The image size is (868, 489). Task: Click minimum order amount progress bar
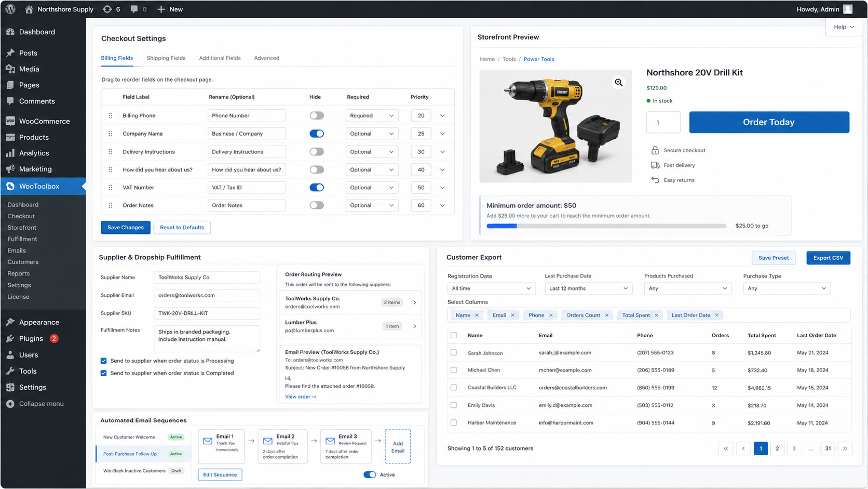tap(606, 226)
